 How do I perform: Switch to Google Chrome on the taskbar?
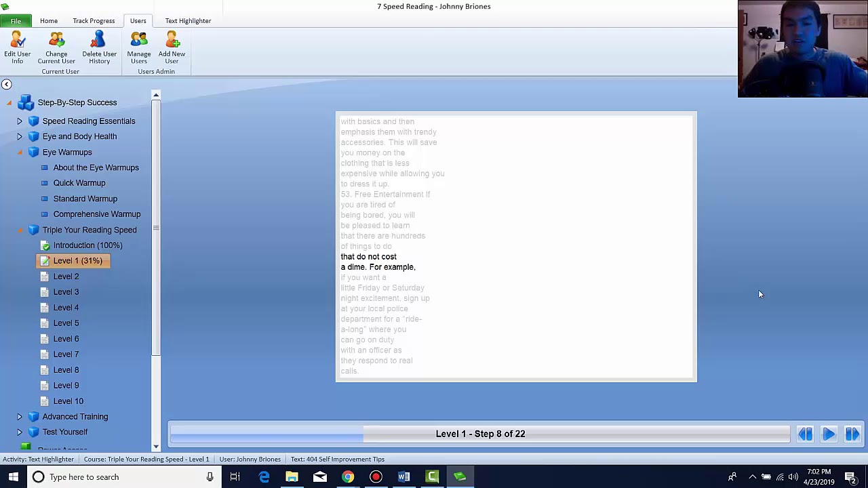[x=347, y=476]
